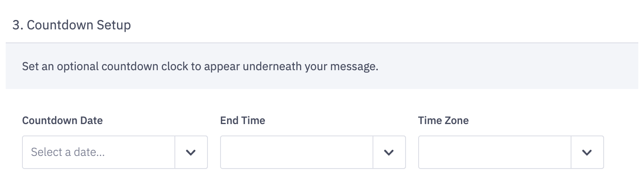Show zone list via Time Zone arrow
The image size is (644, 191).
coord(587,153)
